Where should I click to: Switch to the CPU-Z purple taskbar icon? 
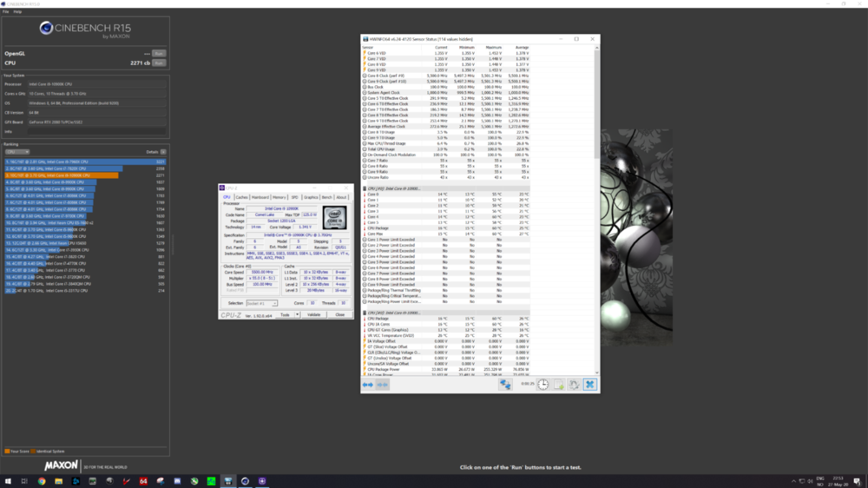262,481
